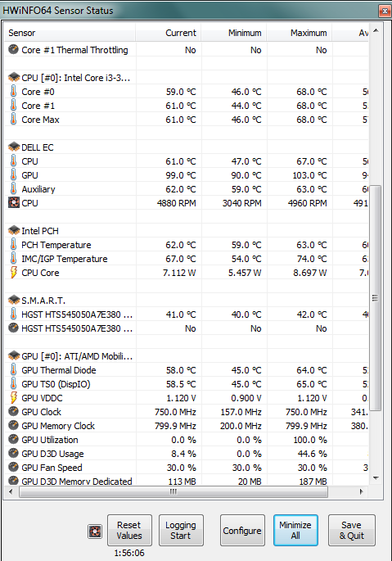The height and width of the screenshot is (561, 392).
Task: Click the gauge icon beside GPU Clock
Action: [x=13, y=411]
